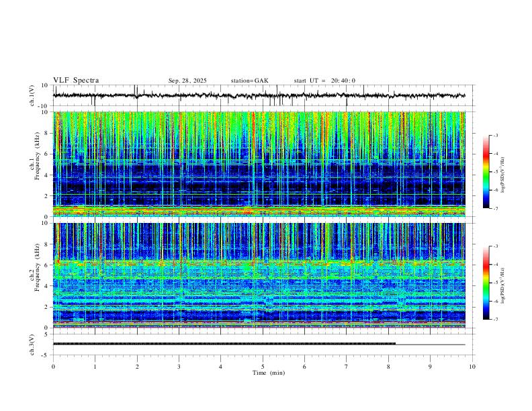Click the upper color bar log(PSD) label
Image resolution: width=532 pixels, height=411 pixels.
point(503,175)
